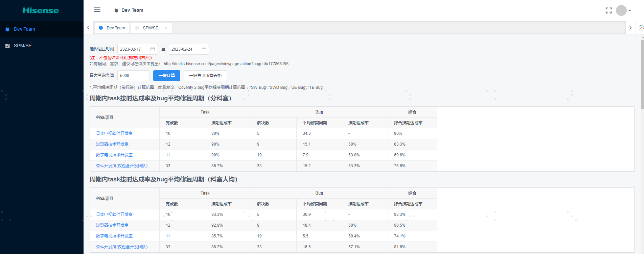Switch to the Dev Team tab
The width and height of the screenshot is (644, 254).
pos(115,28)
